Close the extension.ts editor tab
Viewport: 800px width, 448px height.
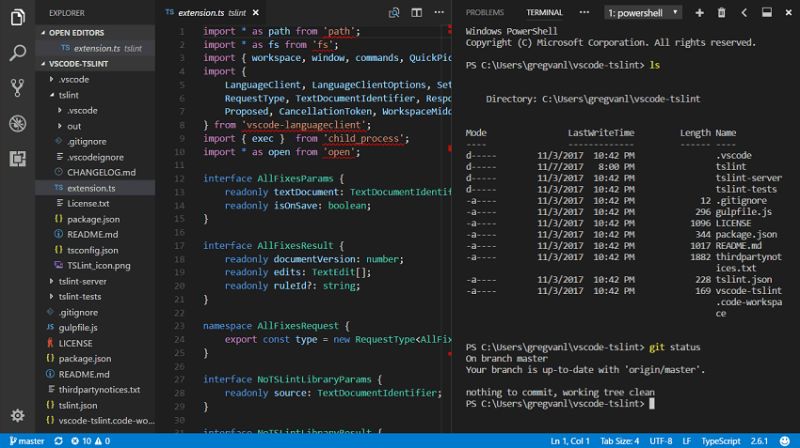click(x=256, y=13)
